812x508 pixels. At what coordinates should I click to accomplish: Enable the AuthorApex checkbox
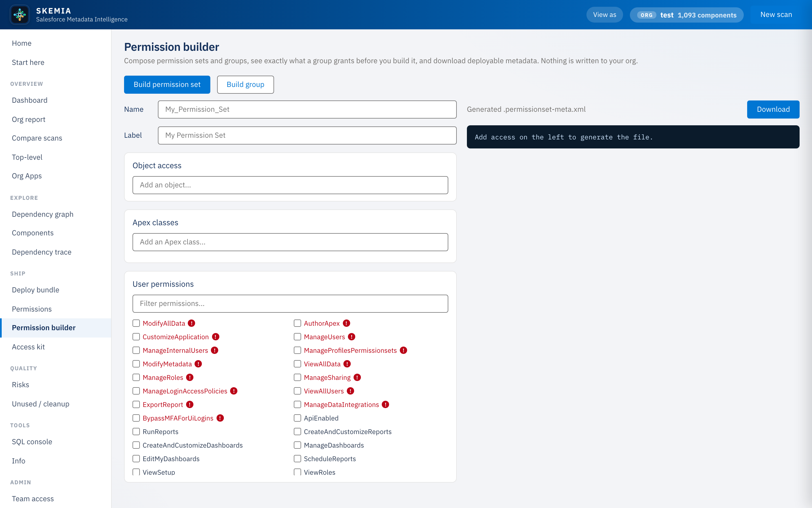point(297,323)
